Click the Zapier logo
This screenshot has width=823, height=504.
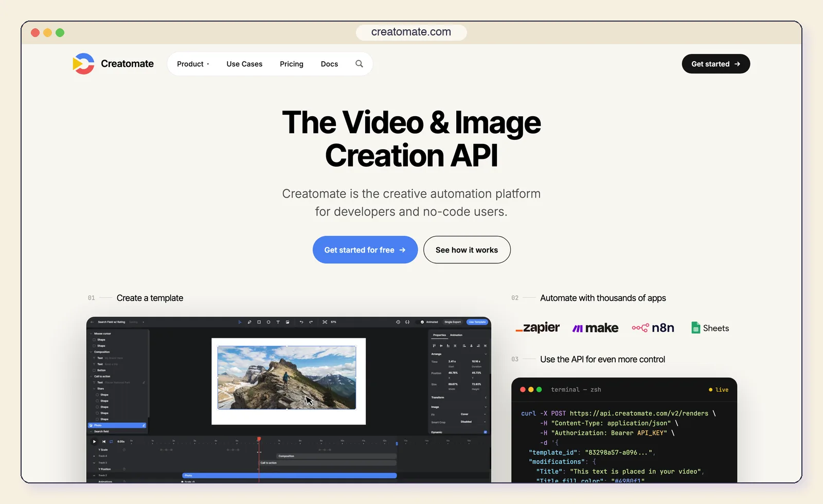pyautogui.click(x=538, y=328)
